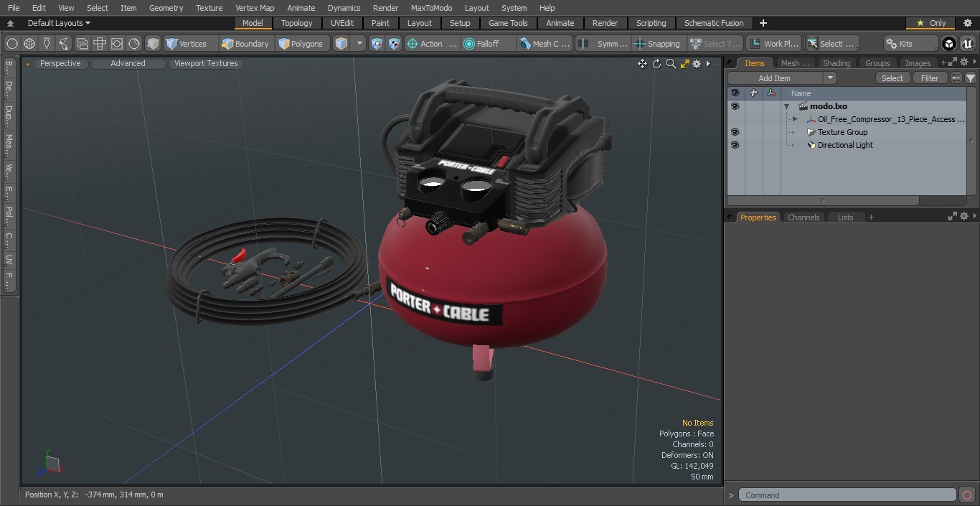
Task: Select the pen-shaped tool icon
Action: 47,44
